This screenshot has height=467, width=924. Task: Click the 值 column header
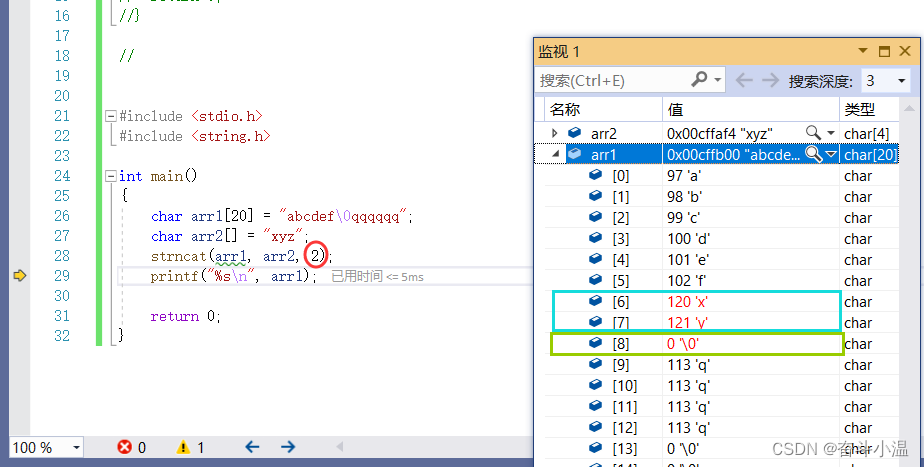[751, 110]
